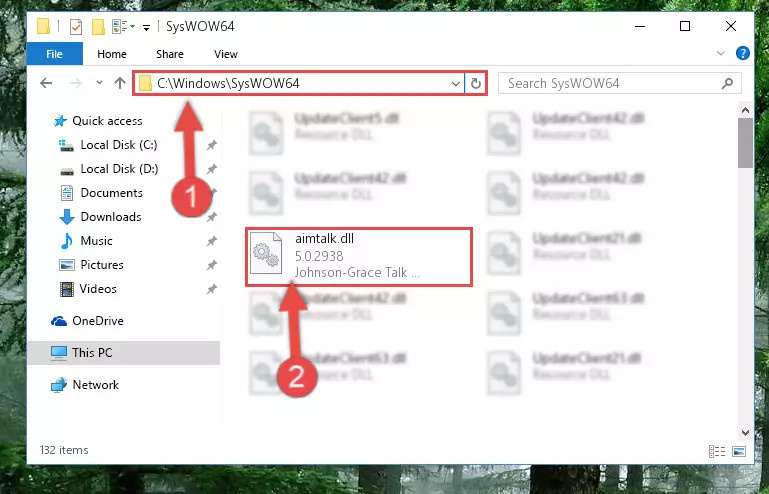769x494 pixels.
Task: Click the aimtalk.dll gear file icon
Action: pos(266,253)
